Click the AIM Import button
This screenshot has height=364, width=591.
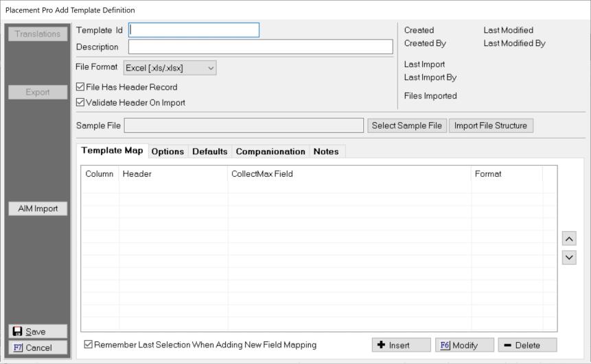(38, 209)
